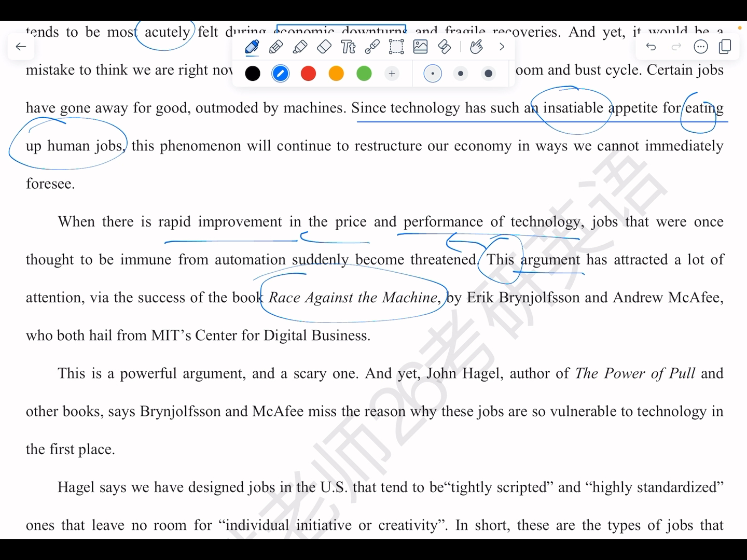Select the thinnest stroke size

[433, 74]
